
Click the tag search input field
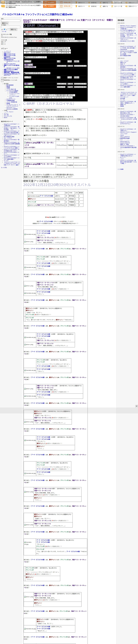coord(11,27)
